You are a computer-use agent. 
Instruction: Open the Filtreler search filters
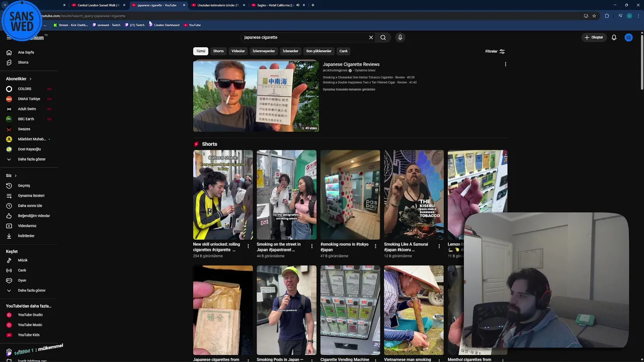pos(495,51)
